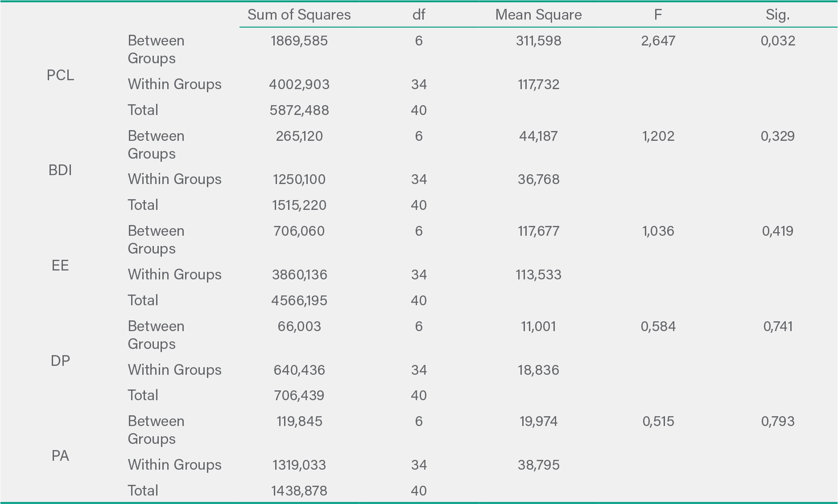The height and width of the screenshot is (504, 838).
Task: Click the DP F value 0,584
Action: (658, 327)
